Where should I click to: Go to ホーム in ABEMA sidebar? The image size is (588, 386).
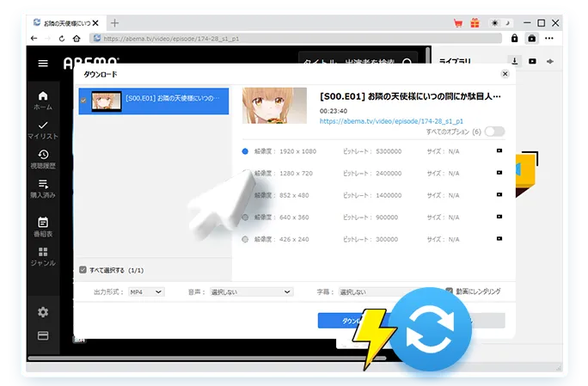coord(43,101)
